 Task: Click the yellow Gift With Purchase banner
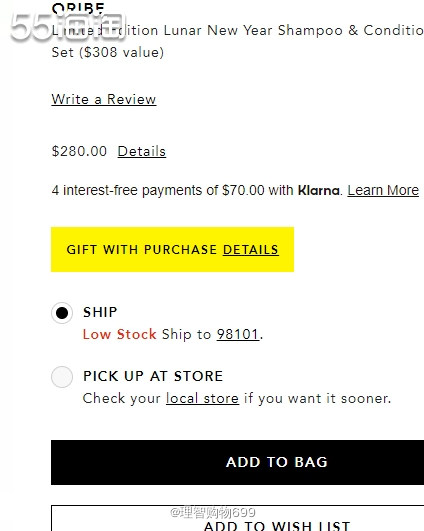(172, 249)
